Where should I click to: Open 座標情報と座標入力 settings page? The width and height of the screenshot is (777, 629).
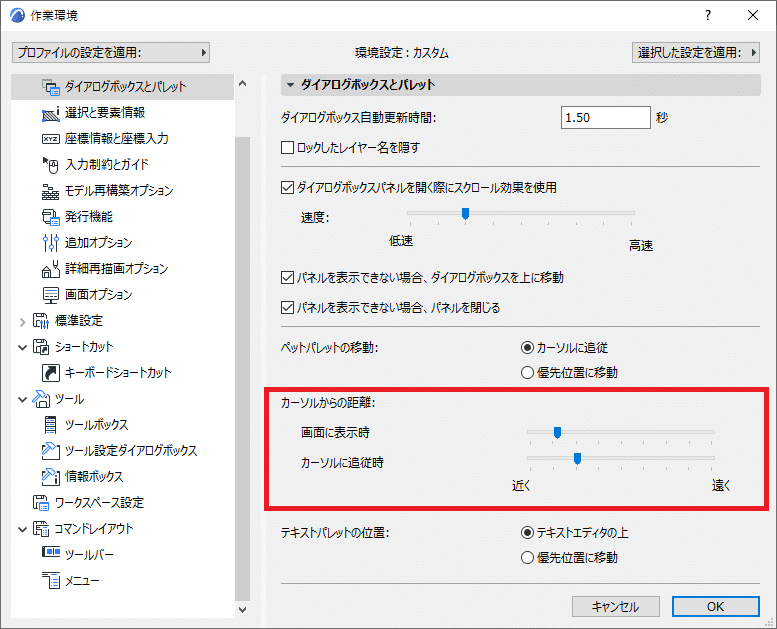(116, 139)
